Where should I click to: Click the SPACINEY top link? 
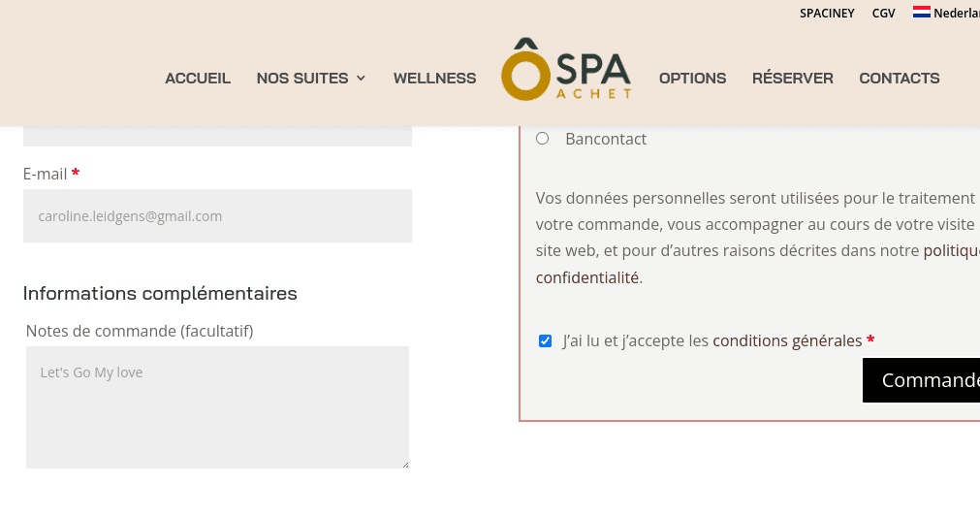[827, 14]
